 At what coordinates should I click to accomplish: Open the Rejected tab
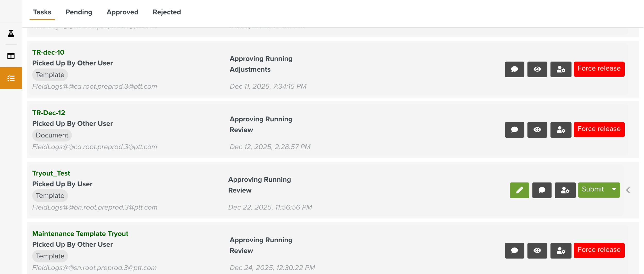point(167,12)
